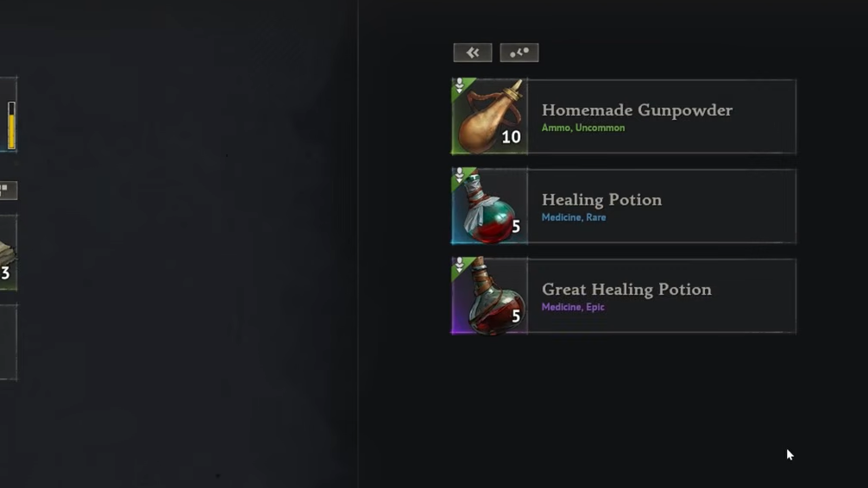Click the Homemade Gunpowder item name
This screenshot has width=868, height=488.
[x=637, y=110]
